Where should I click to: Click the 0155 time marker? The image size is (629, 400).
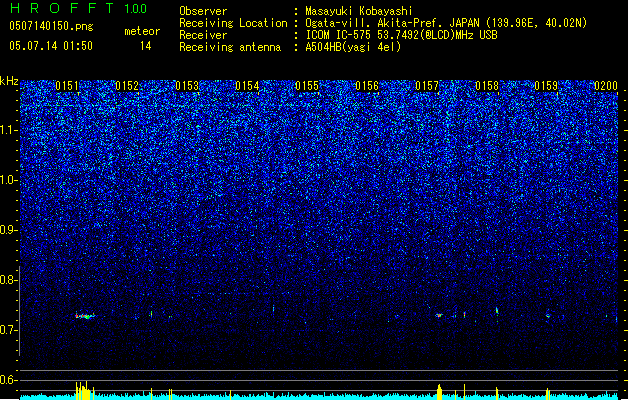tap(307, 86)
